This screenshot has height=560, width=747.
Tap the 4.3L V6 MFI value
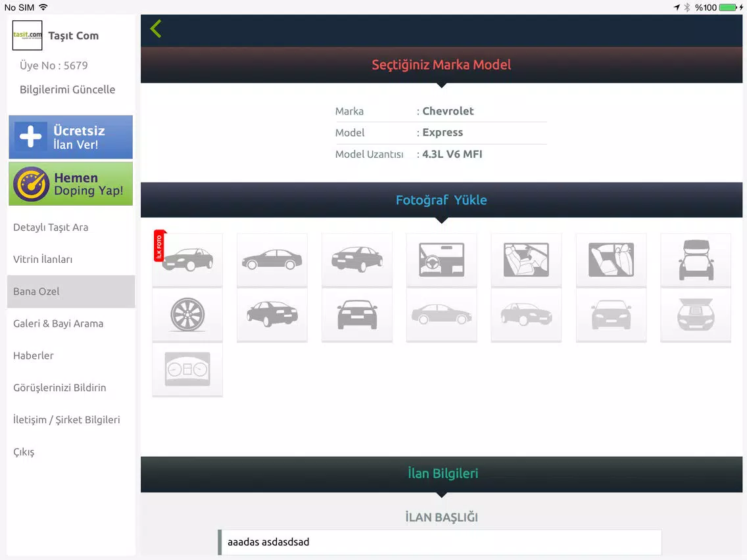[x=452, y=154]
